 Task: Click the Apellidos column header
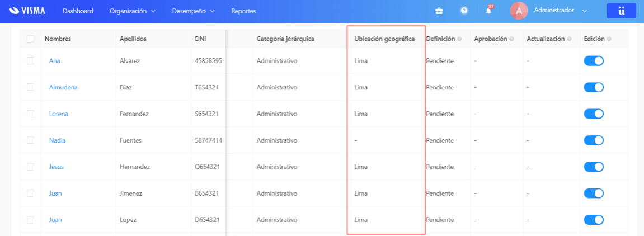(133, 39)
